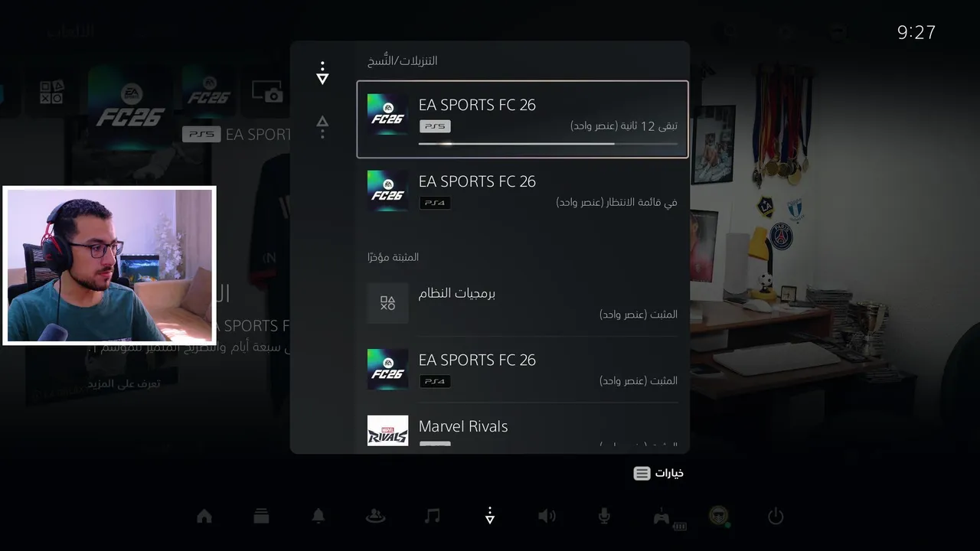
Task: Select the Downloads/Uploads icon in the control center
Action: pos(490,517)
